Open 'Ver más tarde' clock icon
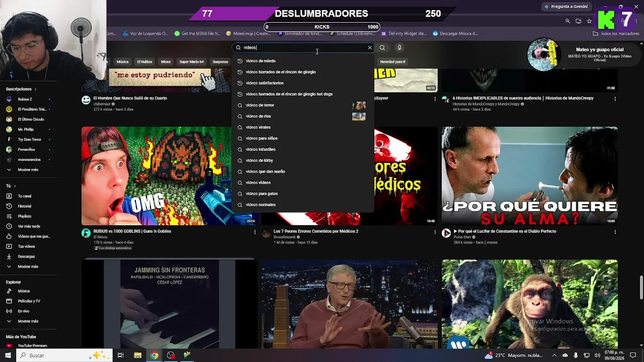Image resolution: width=644 pixels, height=362 pixels. pos(9,226)
